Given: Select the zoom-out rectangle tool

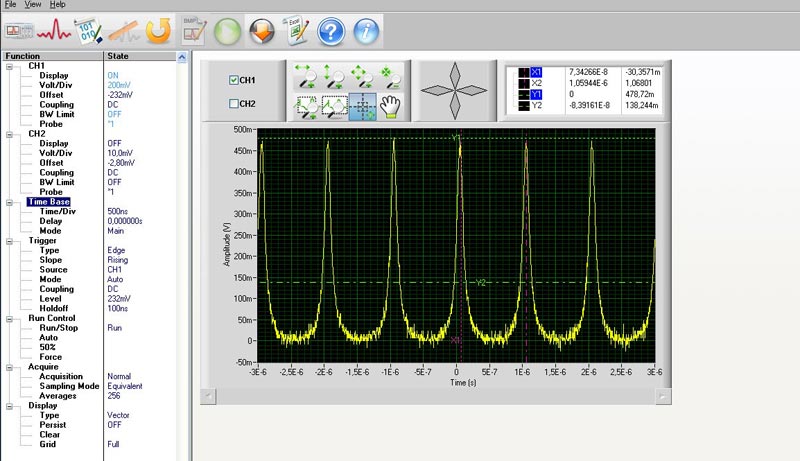Looking at the screenshot, I should (334, 107).
